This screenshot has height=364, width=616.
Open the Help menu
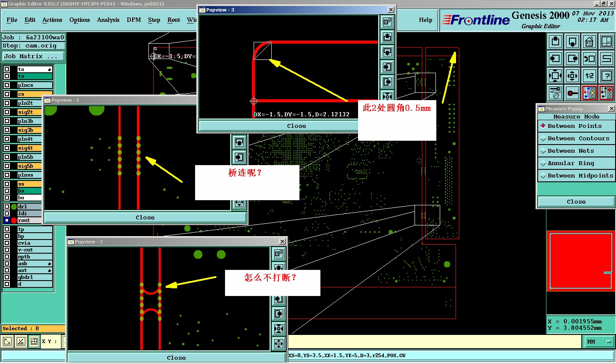click(x=426, y=20)
